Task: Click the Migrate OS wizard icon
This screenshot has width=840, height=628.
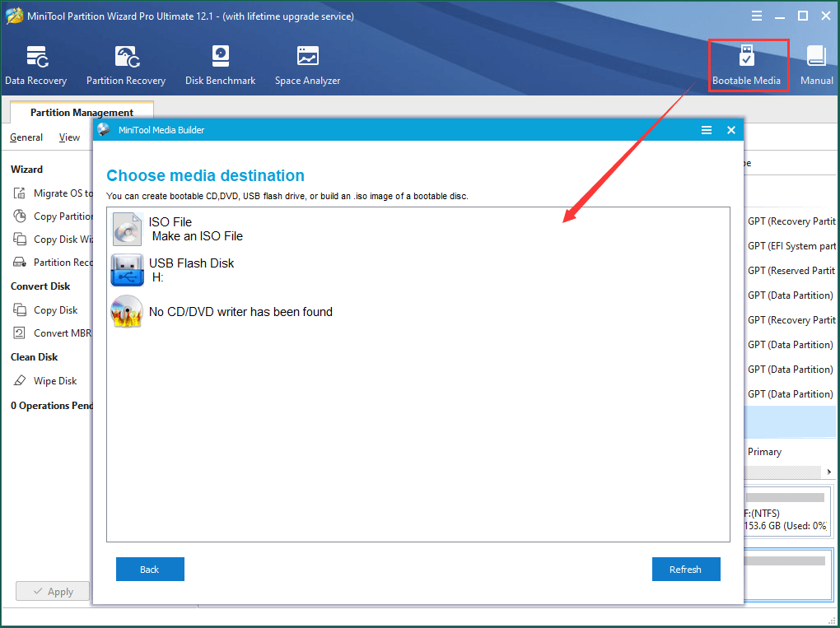Action: pyautogui.click(x=20, y=193)
